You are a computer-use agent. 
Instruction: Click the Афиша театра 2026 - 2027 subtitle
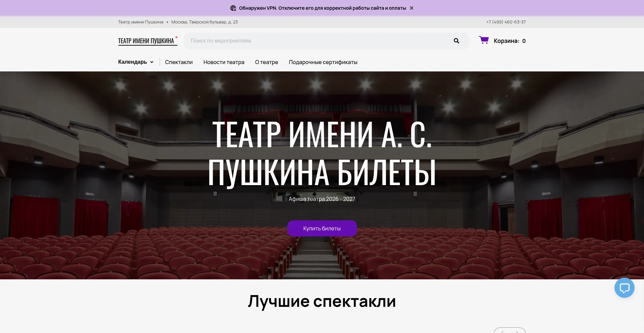(322, 199)
